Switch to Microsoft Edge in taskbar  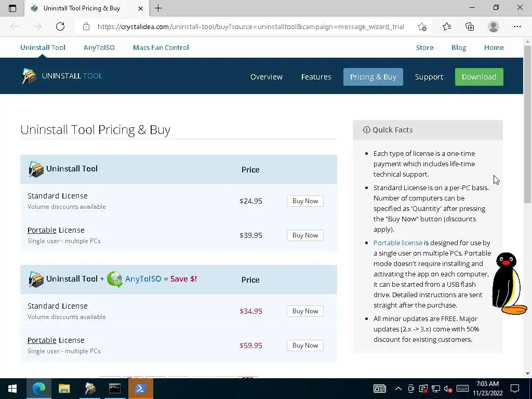click(x=38, y=389)
